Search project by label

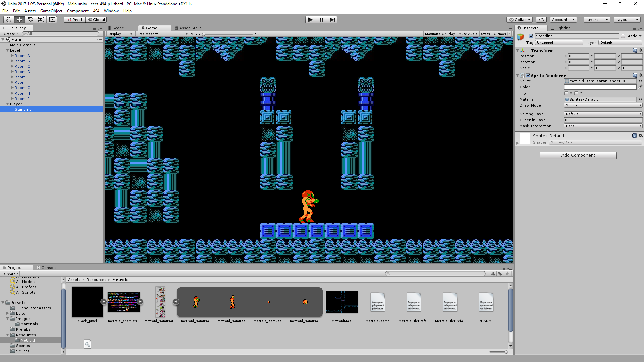click(500, 274)
